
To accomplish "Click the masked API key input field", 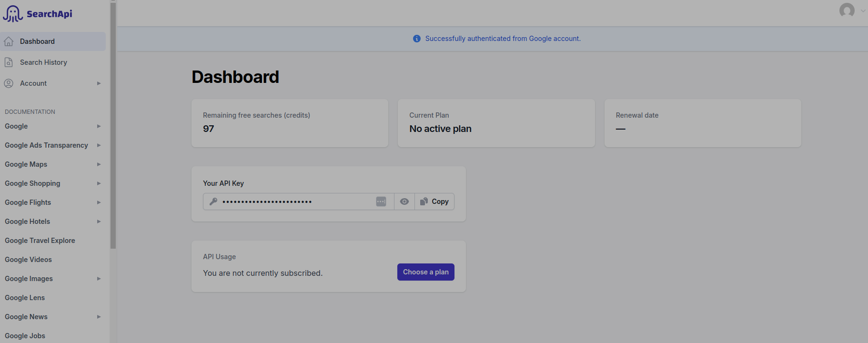I will (299, 202).
